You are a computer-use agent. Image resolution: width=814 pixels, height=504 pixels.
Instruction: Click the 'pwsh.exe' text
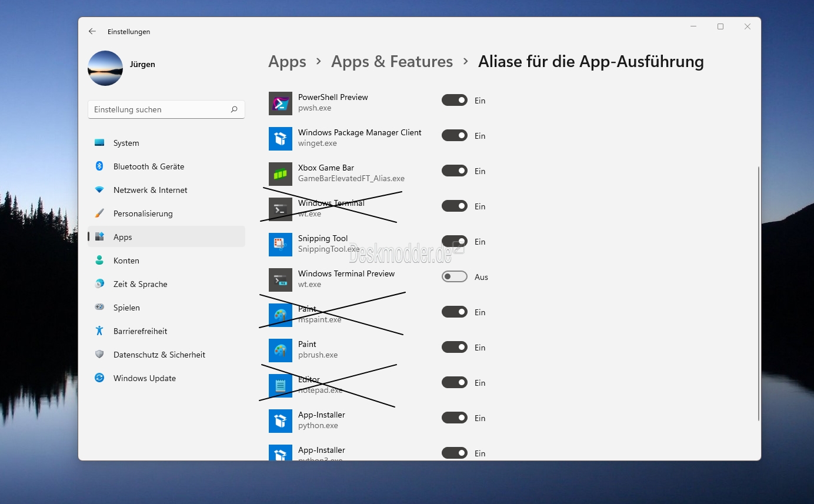(x=315, y=108)
